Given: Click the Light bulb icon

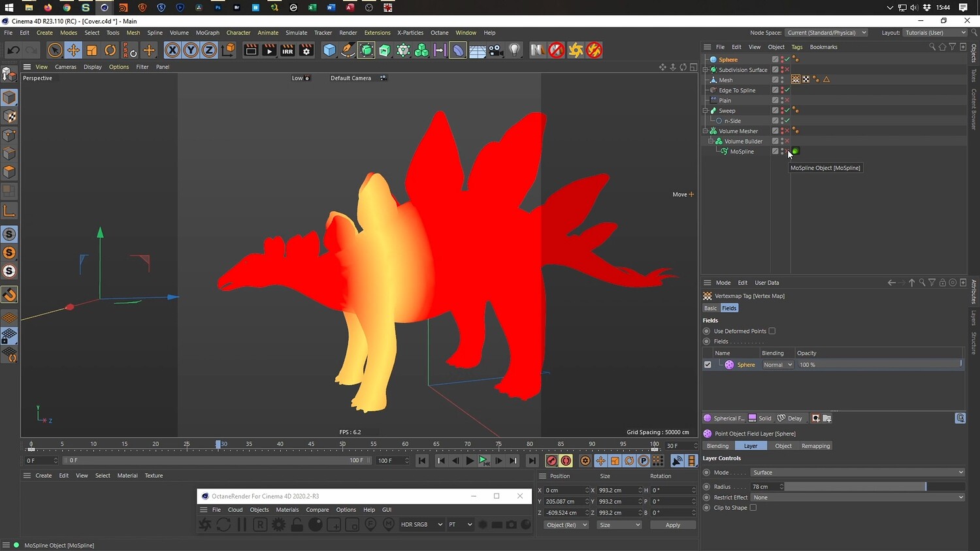Looking at the screenshot, I should tap(515, 50).
